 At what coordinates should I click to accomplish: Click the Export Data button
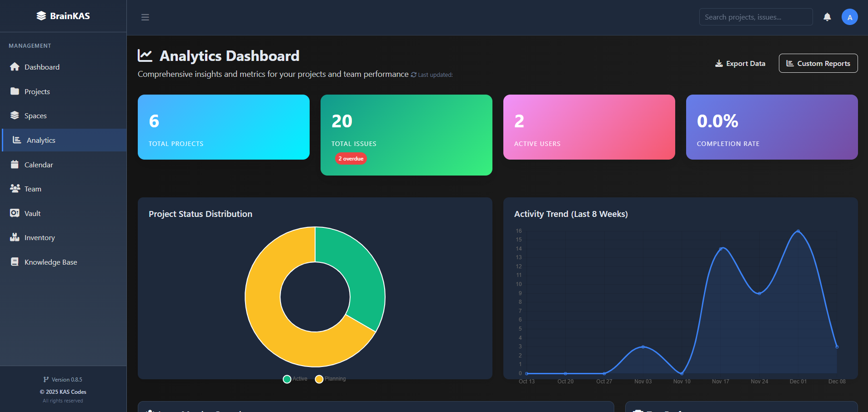pos(740,64)
